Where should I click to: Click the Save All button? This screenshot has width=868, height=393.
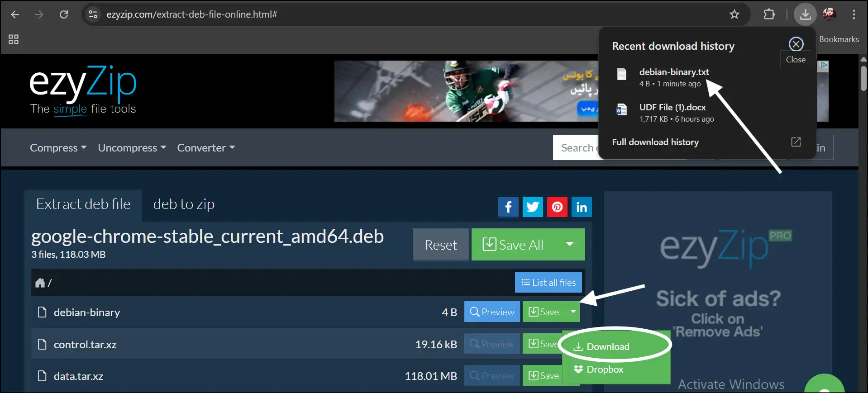(x=513, y=245)
